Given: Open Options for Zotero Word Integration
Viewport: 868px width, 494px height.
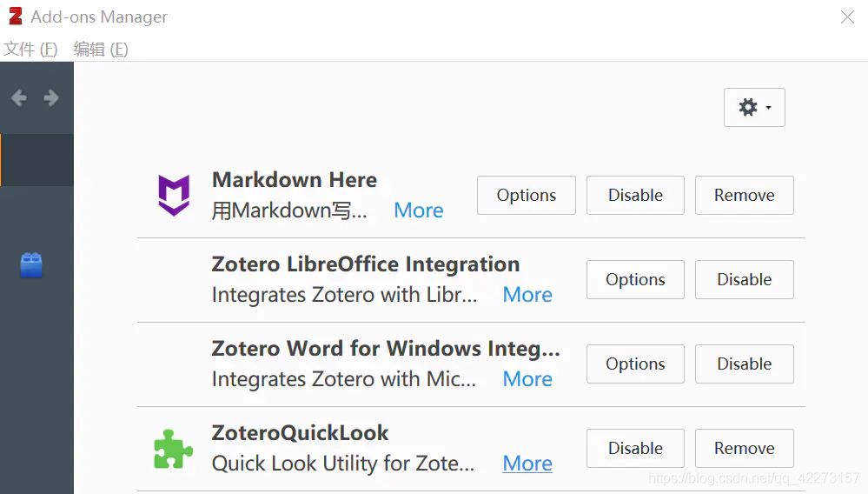Looking at the screenshot, I should tap(635, 364).
